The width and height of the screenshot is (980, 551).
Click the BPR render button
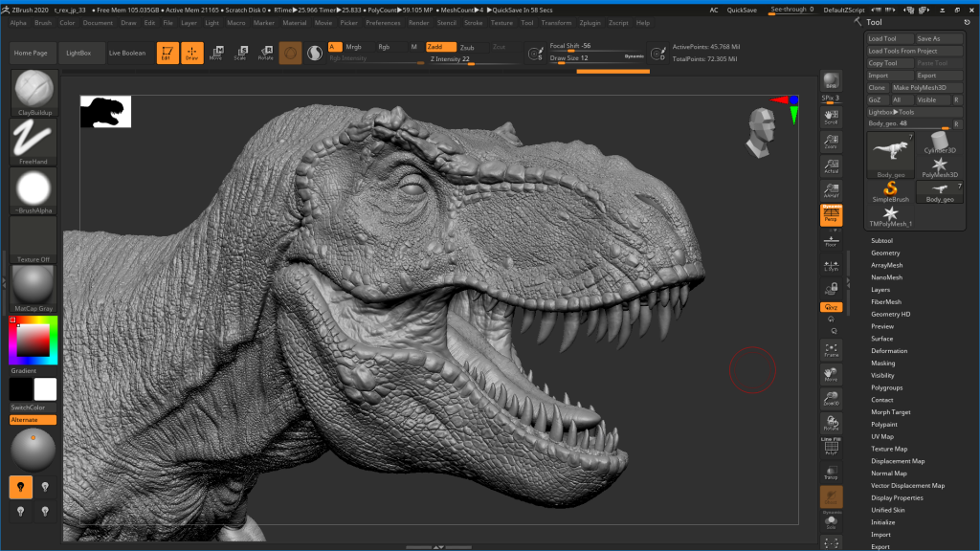pos(831,81)
